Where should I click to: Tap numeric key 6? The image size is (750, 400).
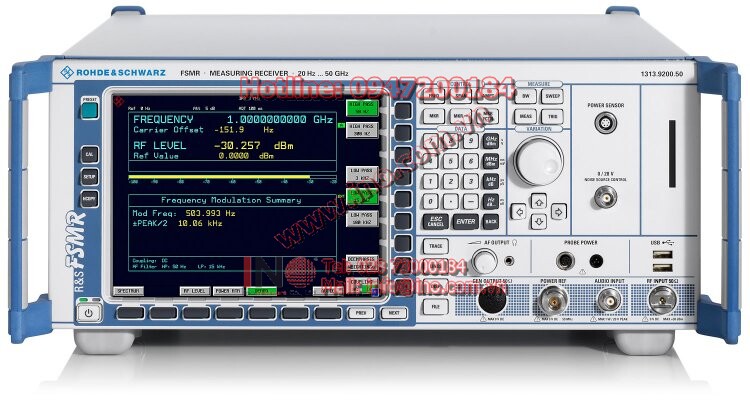pos(471,161)
